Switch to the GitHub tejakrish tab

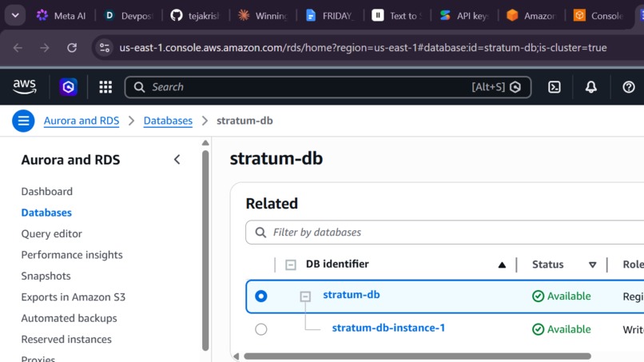click(196, 16)
